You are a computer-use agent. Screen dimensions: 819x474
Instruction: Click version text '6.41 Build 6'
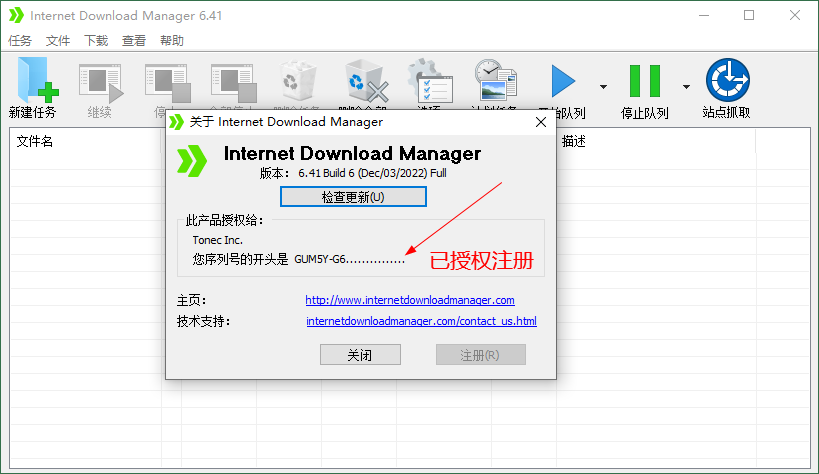(326, 173)
